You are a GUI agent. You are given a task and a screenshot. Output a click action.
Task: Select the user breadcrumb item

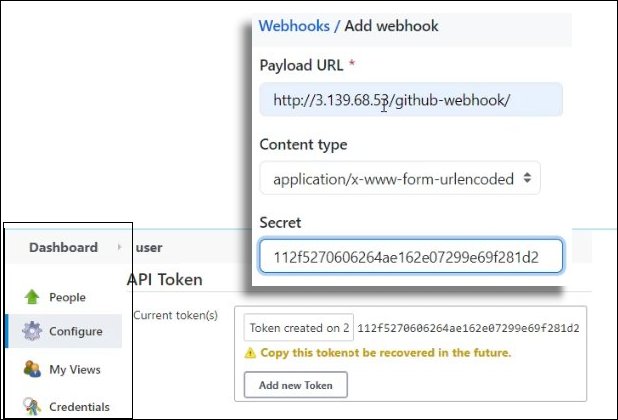click(148, 247)
